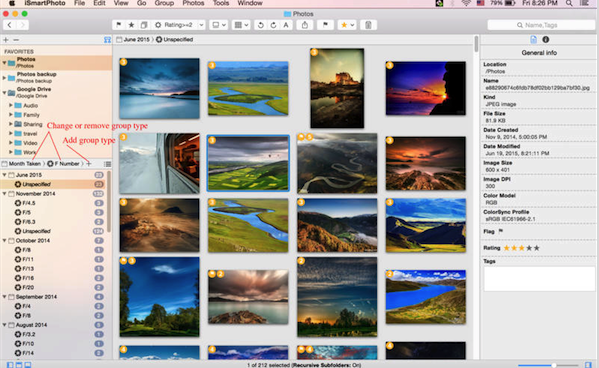Expand the Photos backup folder
599x368 pixels.
tap(5, 78)
